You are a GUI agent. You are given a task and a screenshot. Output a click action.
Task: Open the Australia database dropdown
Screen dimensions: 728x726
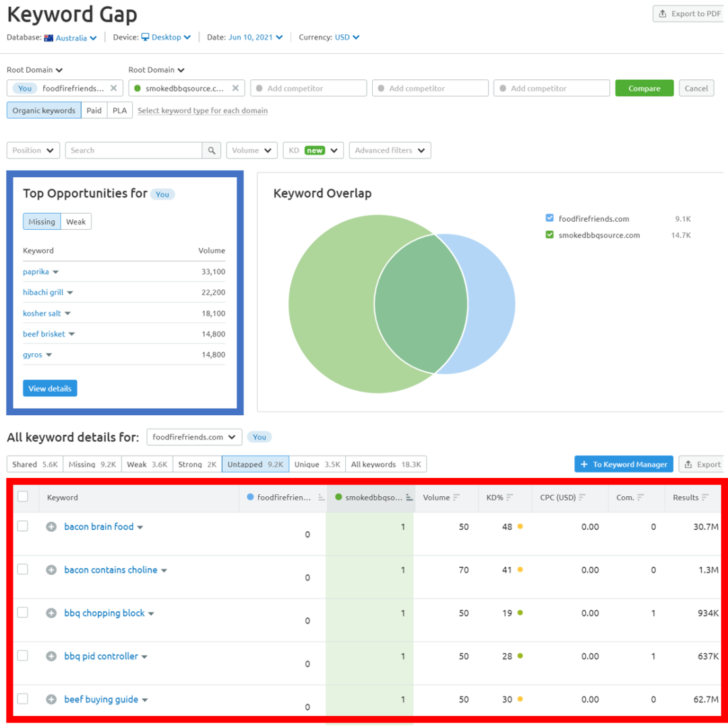coord(71,38)
